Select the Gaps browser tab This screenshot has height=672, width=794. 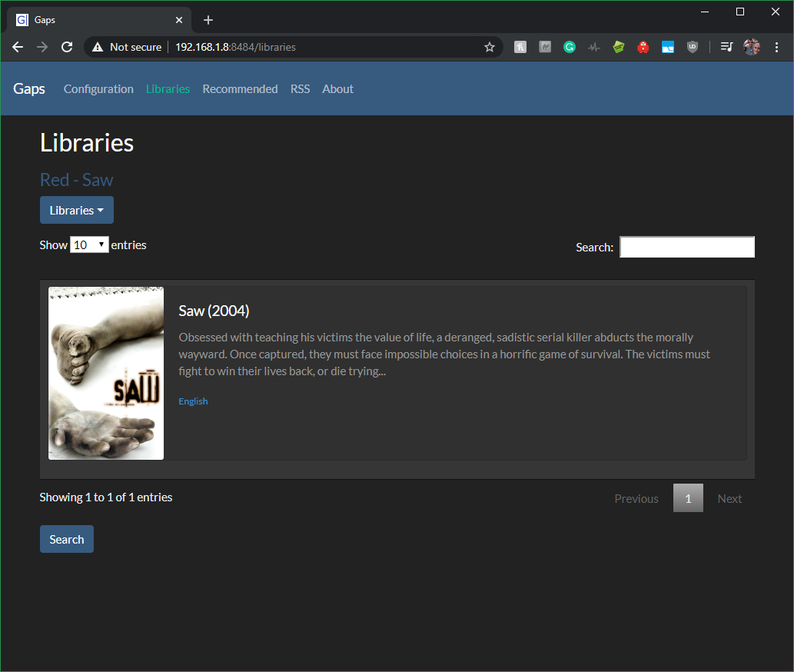(99, 20)
